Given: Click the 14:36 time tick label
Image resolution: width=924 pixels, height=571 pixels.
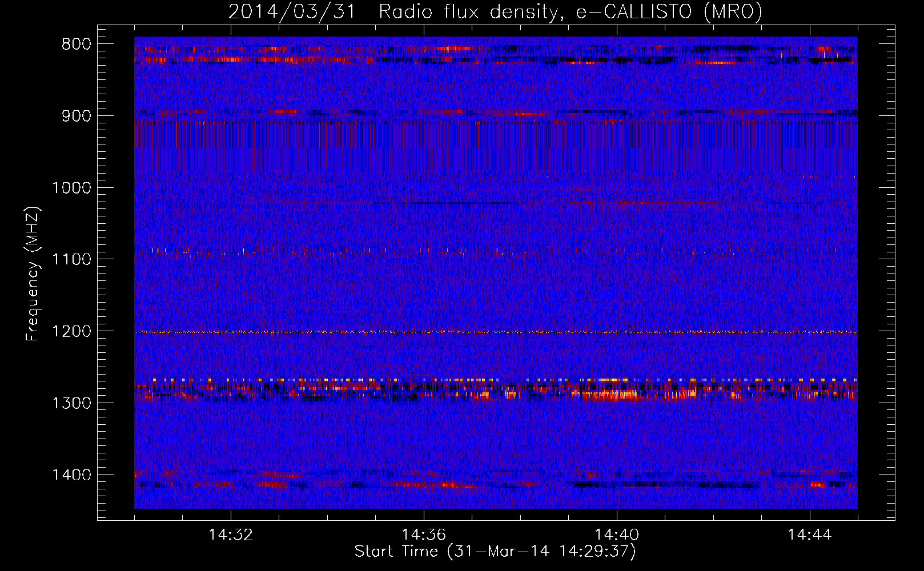Looking at the screenshot, I should click(x=424, y=535).
